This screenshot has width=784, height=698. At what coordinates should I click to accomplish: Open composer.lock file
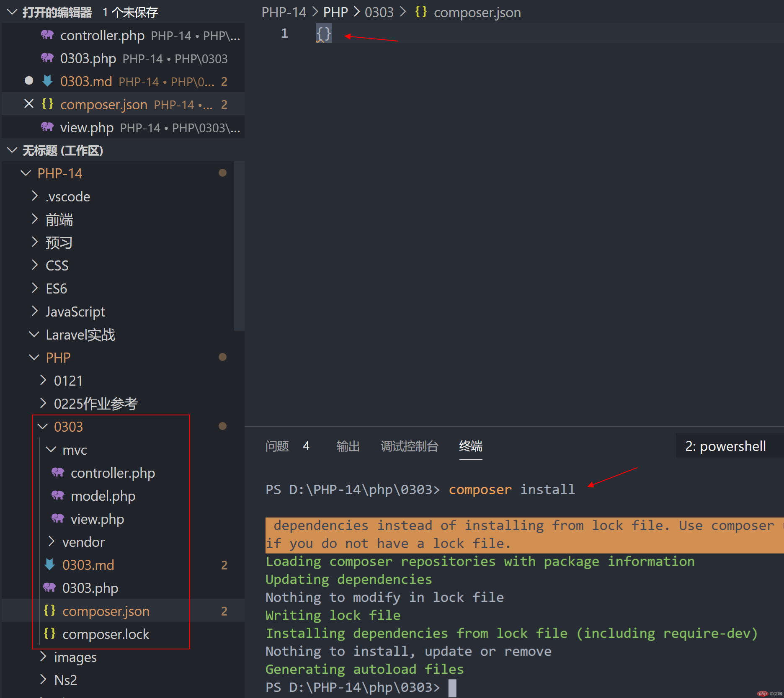point(106,634)
